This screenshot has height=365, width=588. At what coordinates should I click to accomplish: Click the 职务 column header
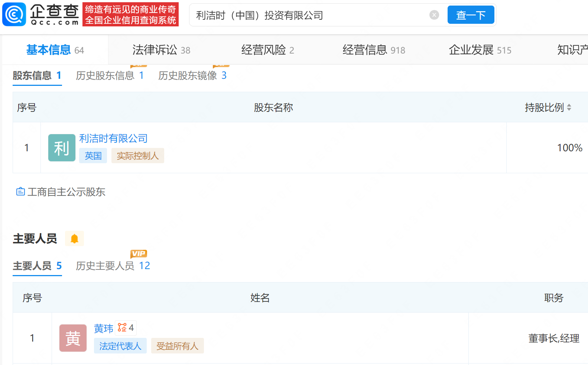point(554,298)
